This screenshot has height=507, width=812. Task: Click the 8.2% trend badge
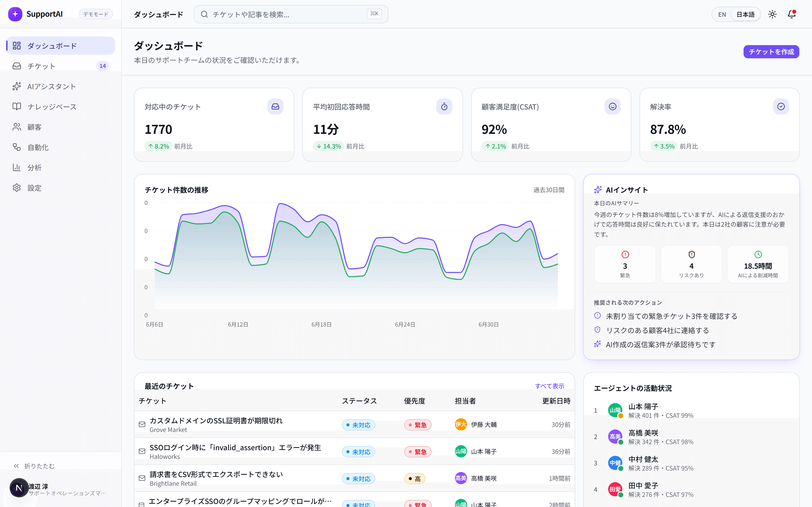(158, 146)
